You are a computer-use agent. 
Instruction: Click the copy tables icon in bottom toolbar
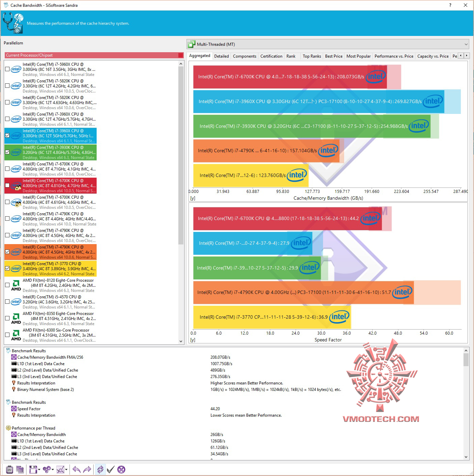click(x=20, y=470)
